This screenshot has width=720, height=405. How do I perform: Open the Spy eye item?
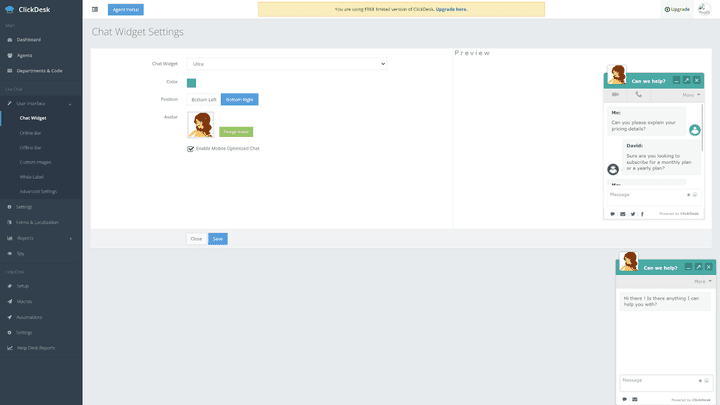pos(20,253)
